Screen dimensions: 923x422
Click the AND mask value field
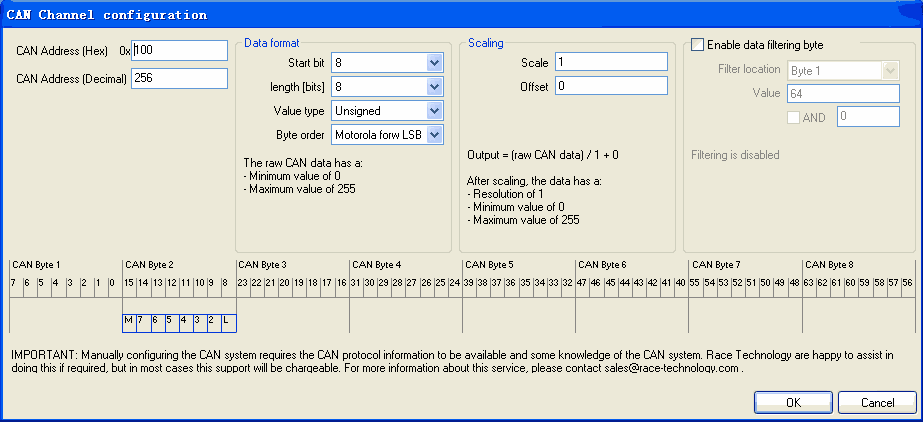tap(868, 117)
